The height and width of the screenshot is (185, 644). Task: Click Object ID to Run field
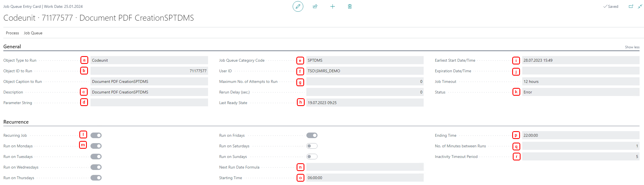point(149,71)
